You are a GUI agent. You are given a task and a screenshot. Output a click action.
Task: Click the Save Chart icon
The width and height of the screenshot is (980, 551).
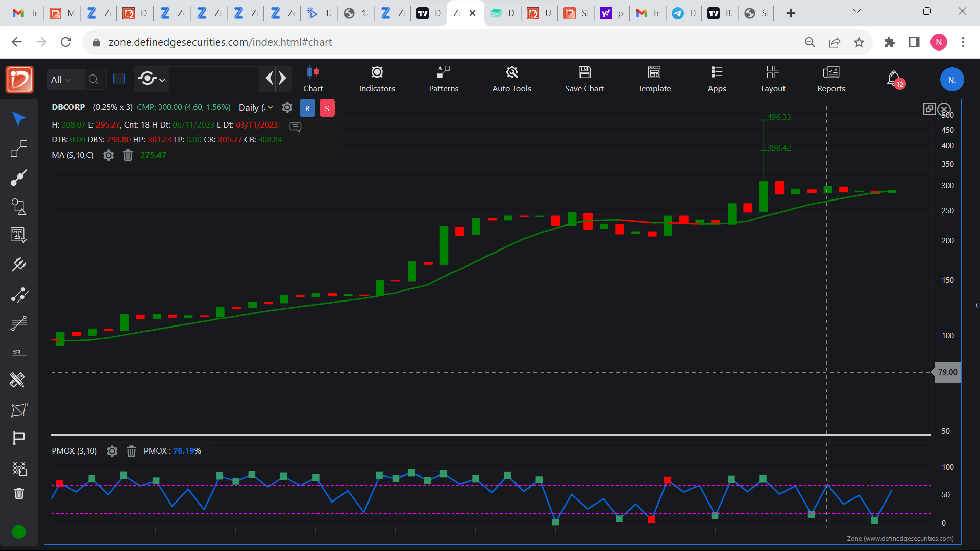(584, 72)
